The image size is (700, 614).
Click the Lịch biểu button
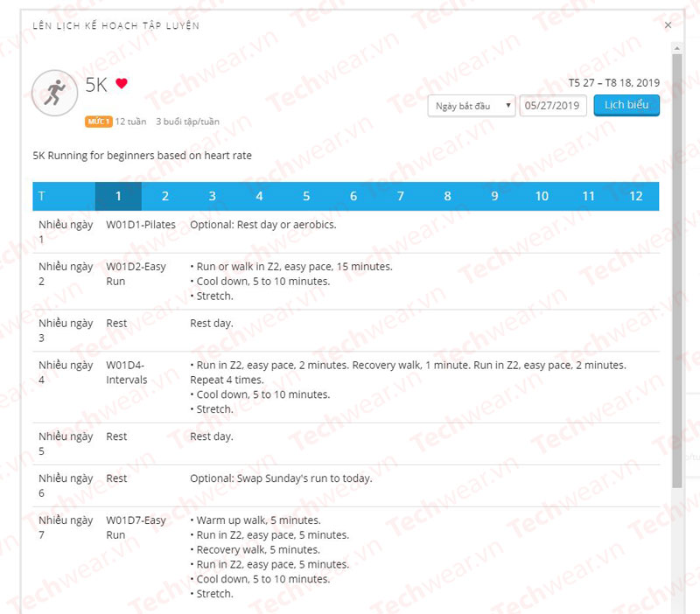[x=626, y=105]
